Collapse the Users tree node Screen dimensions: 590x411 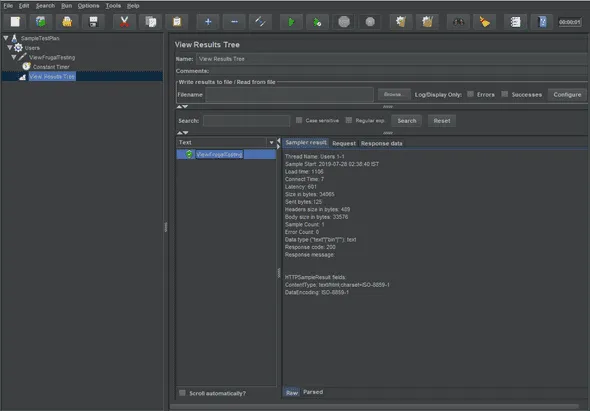point(9,48)
